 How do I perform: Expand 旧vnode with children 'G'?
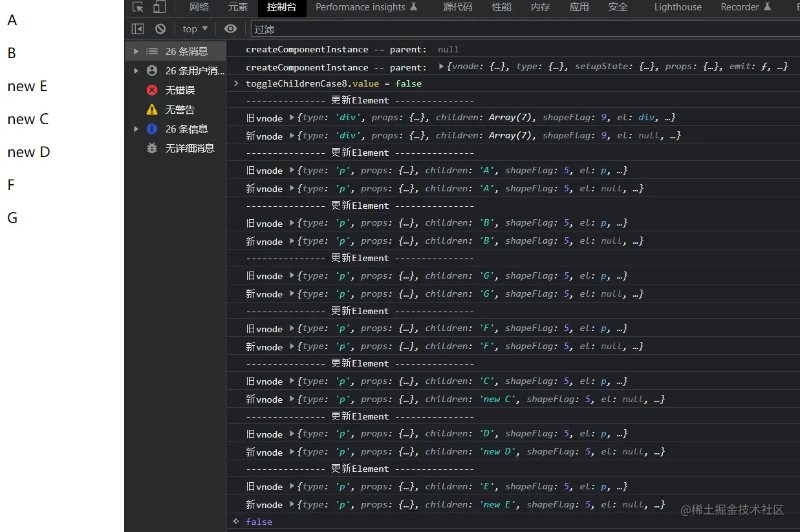point(292,275)
